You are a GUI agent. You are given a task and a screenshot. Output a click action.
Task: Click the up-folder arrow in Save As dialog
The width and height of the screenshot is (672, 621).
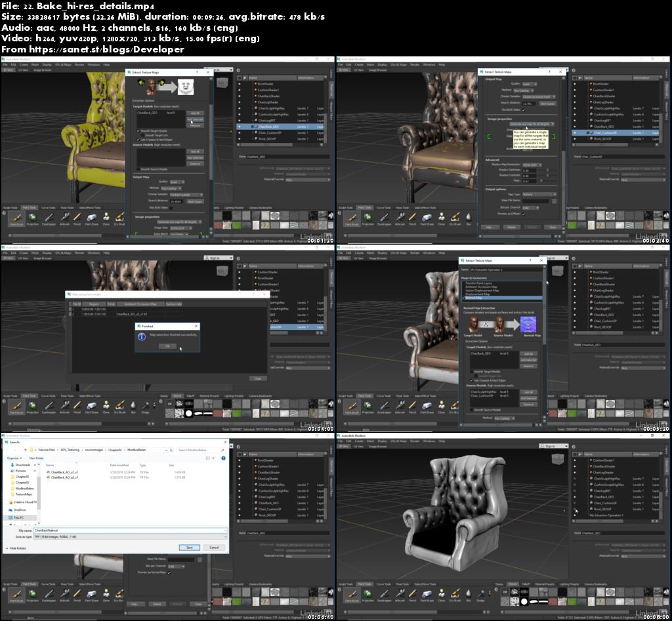pyautogui.click(x=26, y=450)
